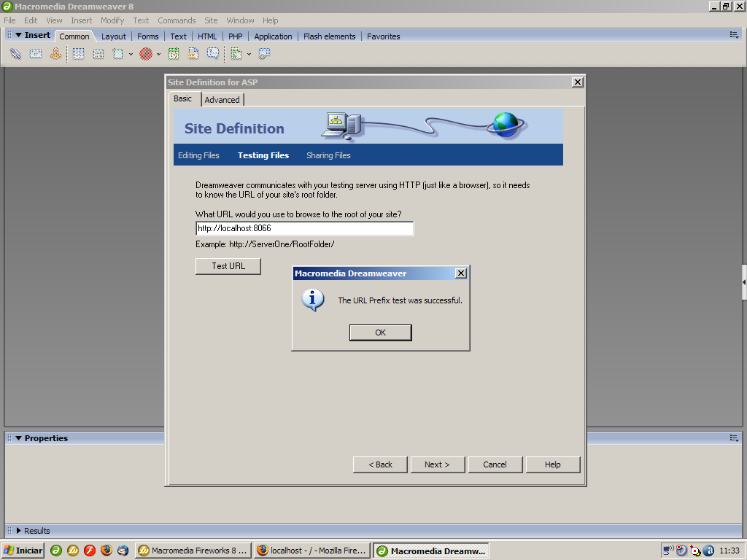Click the Email Link insert icon
Screen dimensions: 747x560
[36, 54]
